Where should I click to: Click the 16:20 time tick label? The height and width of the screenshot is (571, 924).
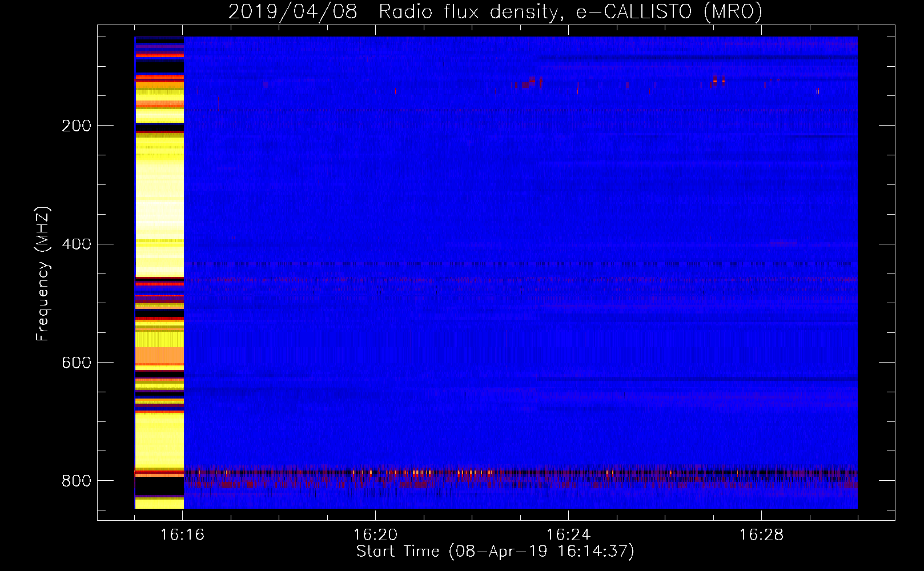click(375, 535)
